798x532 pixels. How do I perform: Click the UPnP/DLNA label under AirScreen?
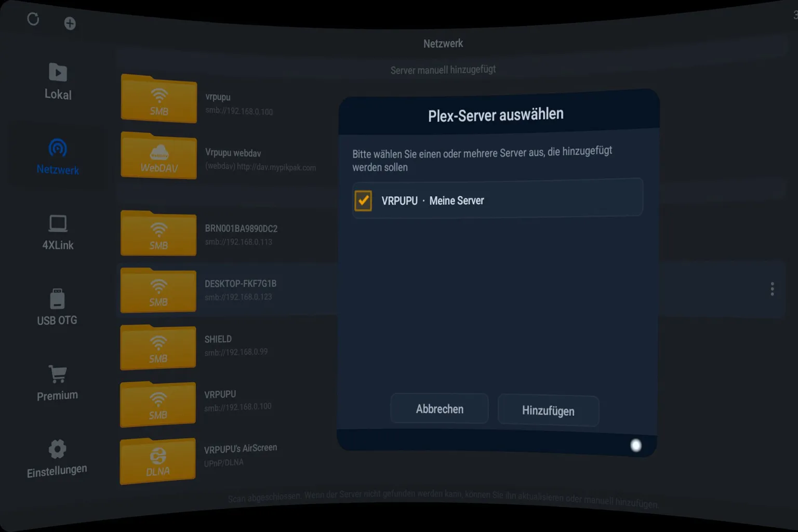coord(223,462)
